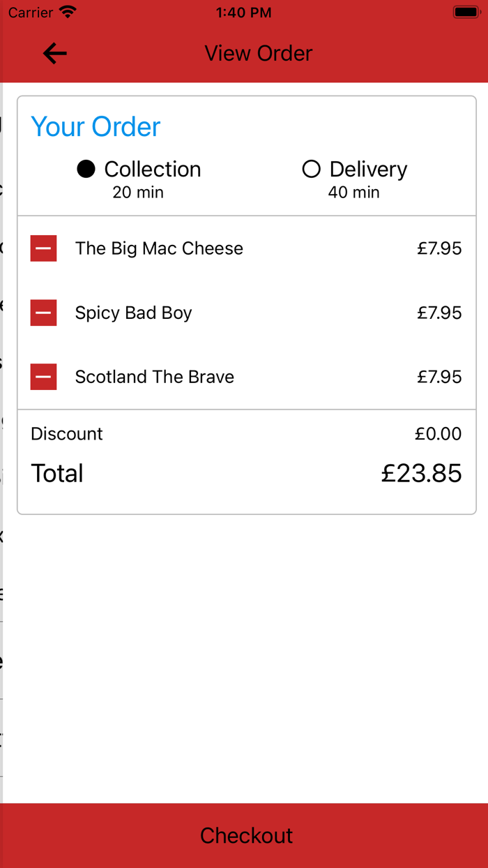Remove Scotland The Brave using its minus icon
This screenshot has height=868, width=488.
[x=43, y=377]
